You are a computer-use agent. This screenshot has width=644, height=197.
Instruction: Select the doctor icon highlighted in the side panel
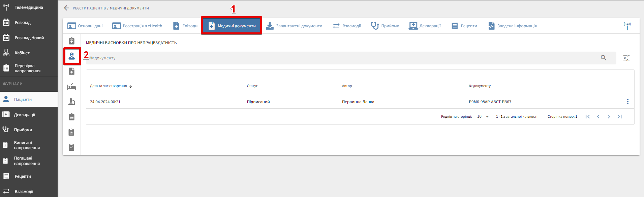(x=72, y=56)
